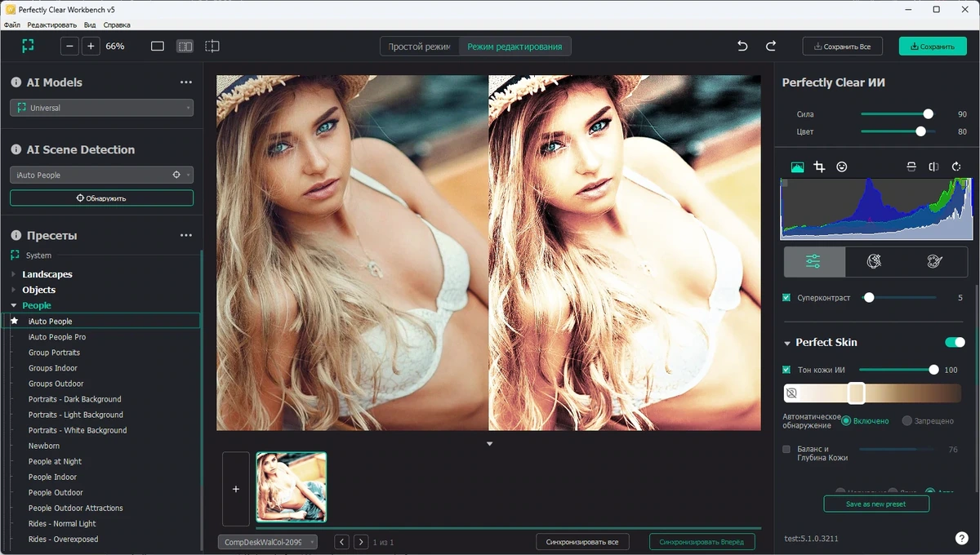Click the Сила slider handle
The width and height of the screenshot is (980, 555).
coord(928,114)
